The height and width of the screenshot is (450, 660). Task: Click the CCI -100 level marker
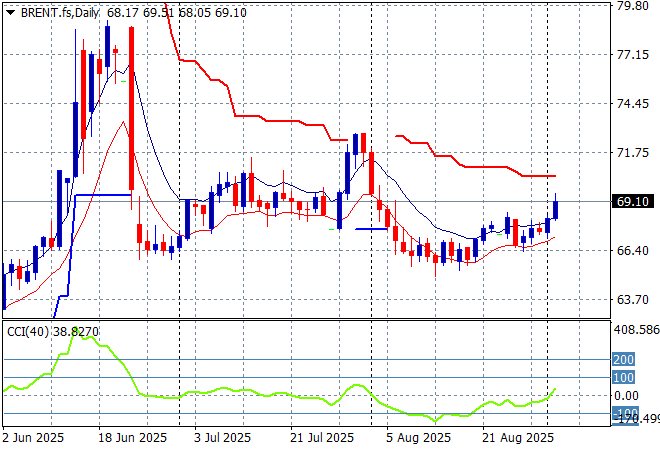tap(625, 413)
